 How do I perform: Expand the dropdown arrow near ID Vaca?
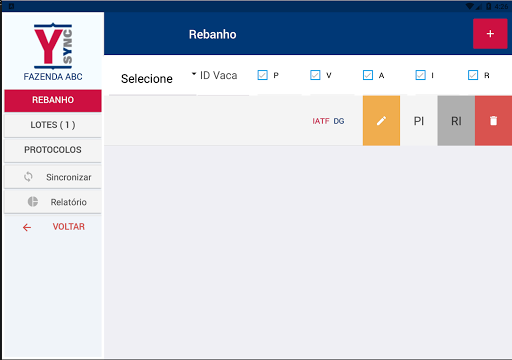point(194,73)
